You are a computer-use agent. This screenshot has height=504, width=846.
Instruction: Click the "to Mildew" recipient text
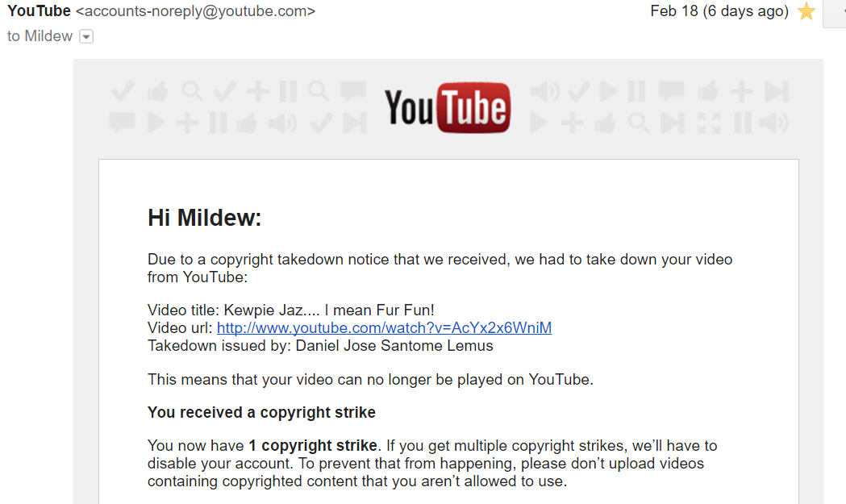(x=40, y=36)
